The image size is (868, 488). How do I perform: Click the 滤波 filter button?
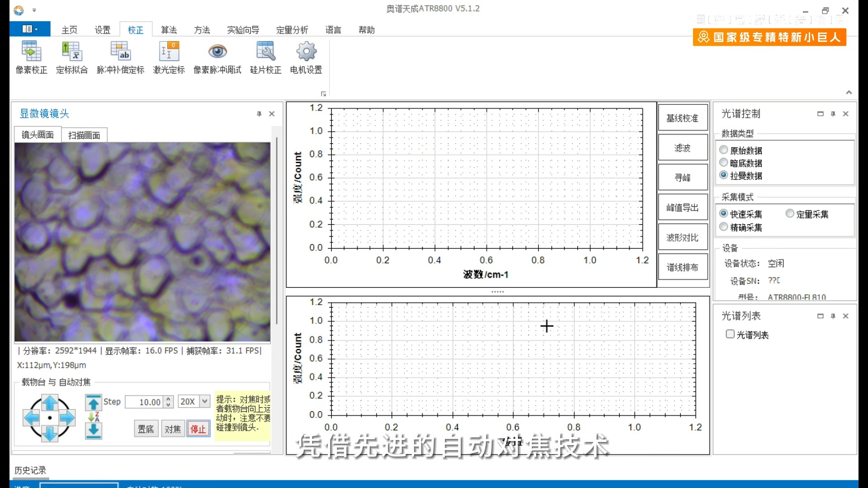[x=682, y=148]
